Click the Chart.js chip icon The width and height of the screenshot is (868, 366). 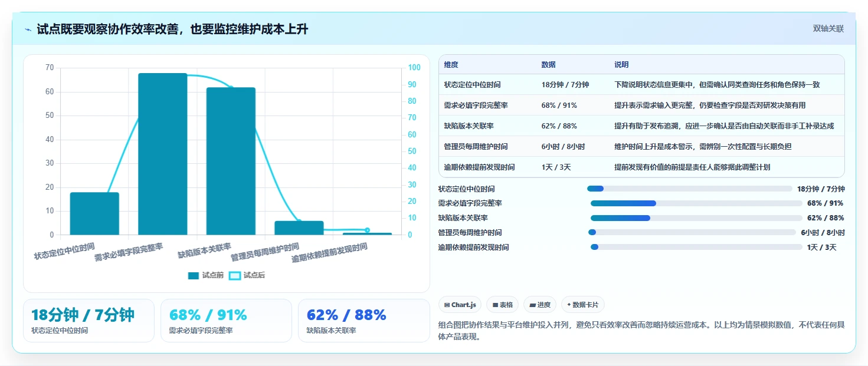pyautogui.click(x=447, y=305)
